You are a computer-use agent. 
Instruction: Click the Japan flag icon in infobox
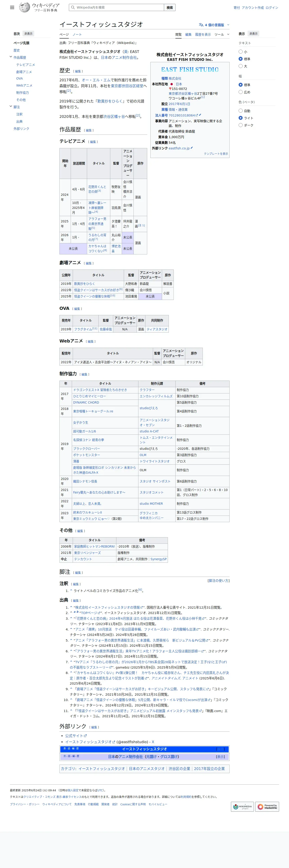[x=172, y=84]
